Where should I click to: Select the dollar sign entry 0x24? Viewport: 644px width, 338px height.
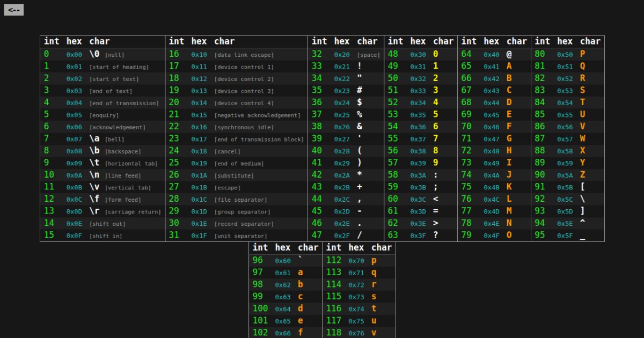[346, 102]
